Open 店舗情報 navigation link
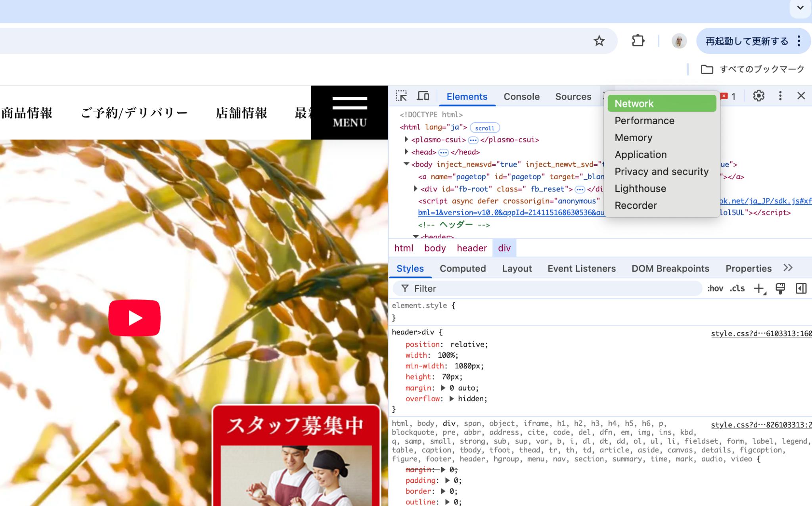This screenshot has height=506, width=812. [241, 113]
